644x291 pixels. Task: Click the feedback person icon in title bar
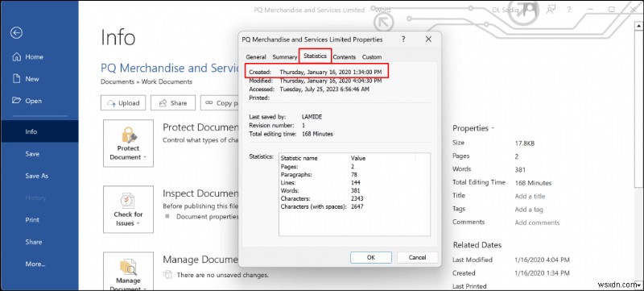(551, 10)
